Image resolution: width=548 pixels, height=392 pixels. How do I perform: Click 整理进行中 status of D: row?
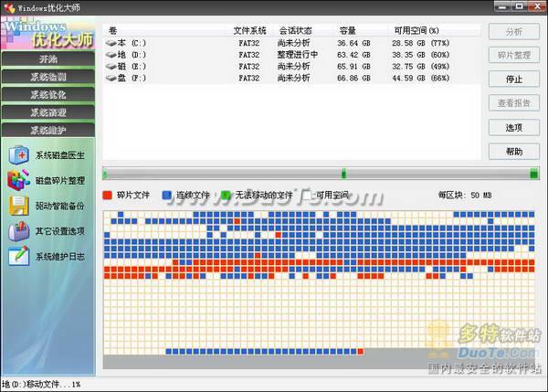tap(298, 55)
